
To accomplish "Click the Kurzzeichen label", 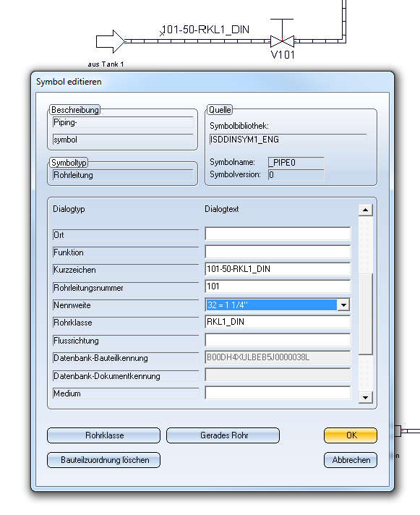I will [x=126, y=270].
